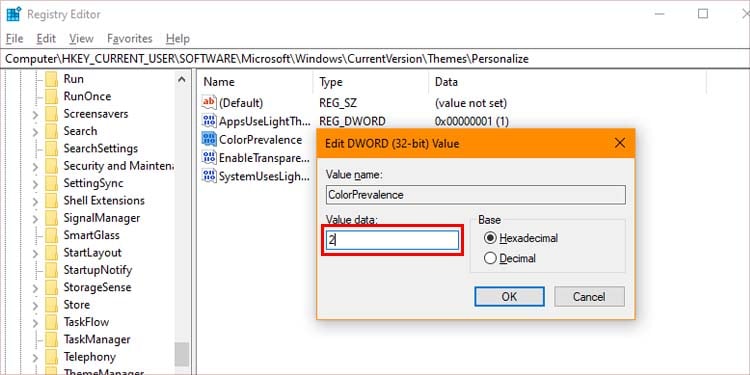The width and height of the screenshot is (750, 375).
Task: Select the Store tree item label
Action: point(77,305)
